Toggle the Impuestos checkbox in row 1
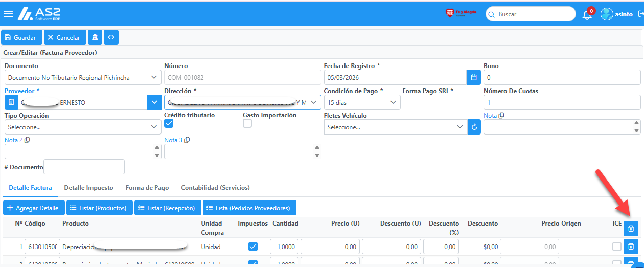 (x=252, y=247)
